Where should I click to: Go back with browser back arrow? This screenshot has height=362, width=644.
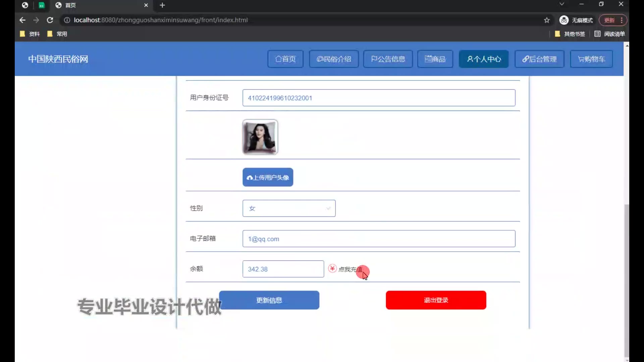[22, 20]
